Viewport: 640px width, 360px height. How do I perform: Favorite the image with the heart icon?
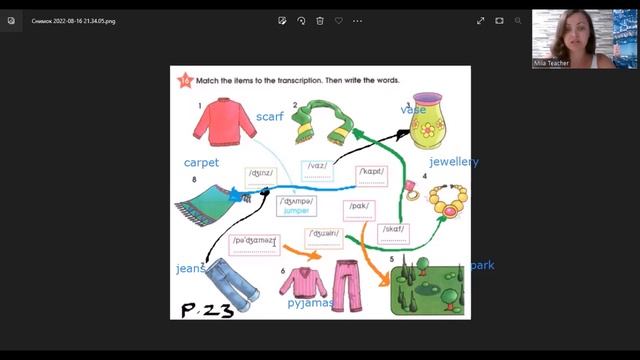339,21
